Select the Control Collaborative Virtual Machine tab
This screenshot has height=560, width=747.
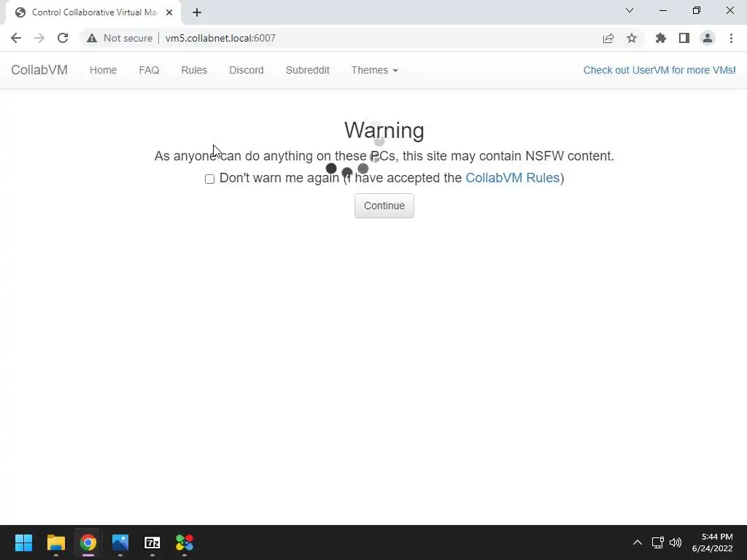pos(93,12)
